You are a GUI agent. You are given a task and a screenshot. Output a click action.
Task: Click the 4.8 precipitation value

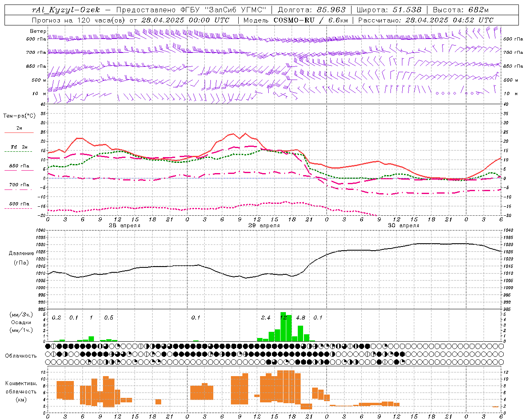point(301,318)
